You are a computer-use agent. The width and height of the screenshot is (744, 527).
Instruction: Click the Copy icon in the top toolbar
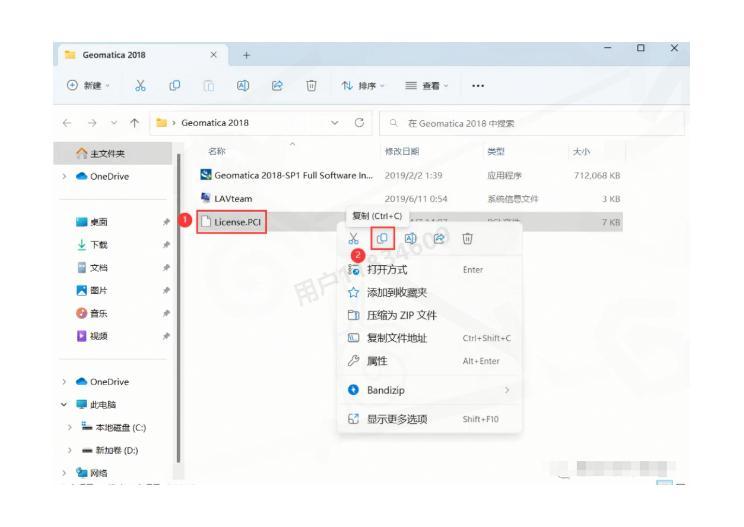(x=175, y=86)
